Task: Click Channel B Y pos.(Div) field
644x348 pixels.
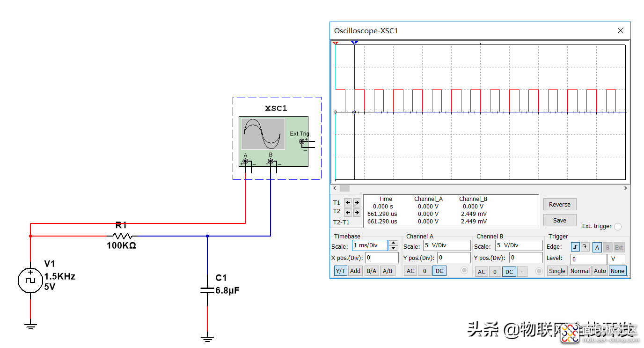Action: coord(526,258)
